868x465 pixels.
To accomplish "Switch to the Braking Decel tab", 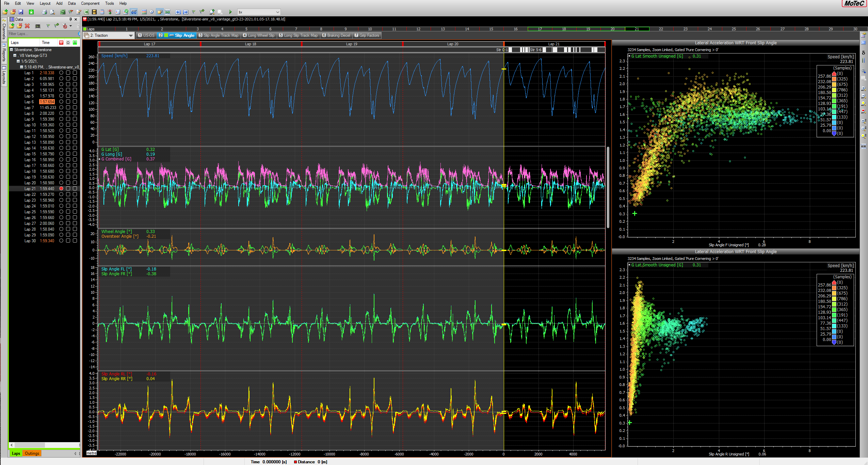I will [x=336, y=35].
